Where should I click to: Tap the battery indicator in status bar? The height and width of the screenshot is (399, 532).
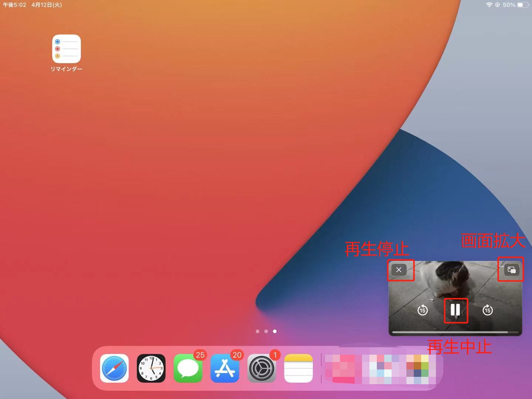click(523, 5)
